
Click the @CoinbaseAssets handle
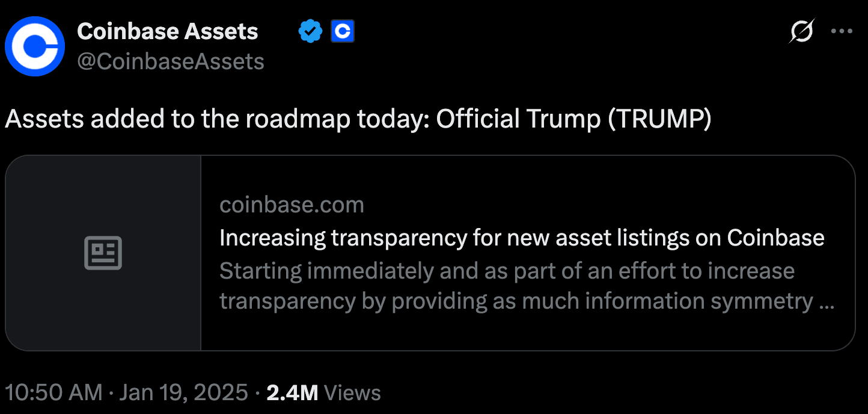[x=170, y=61]
